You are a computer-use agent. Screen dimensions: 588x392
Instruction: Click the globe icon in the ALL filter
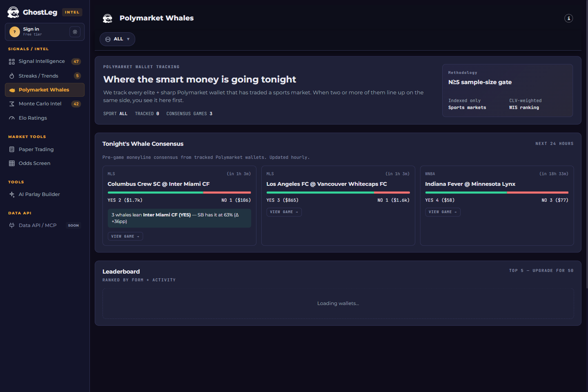pyautogui.click(x=108, y=39)
